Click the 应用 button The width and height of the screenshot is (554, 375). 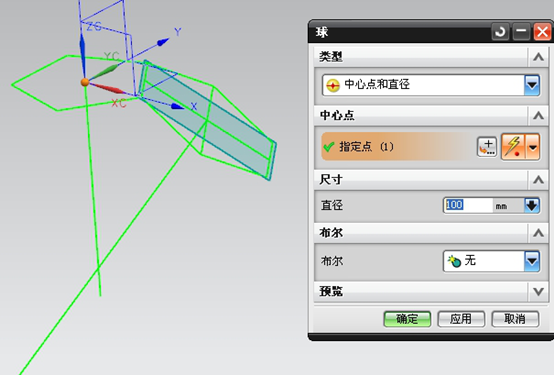click(461, 319)
